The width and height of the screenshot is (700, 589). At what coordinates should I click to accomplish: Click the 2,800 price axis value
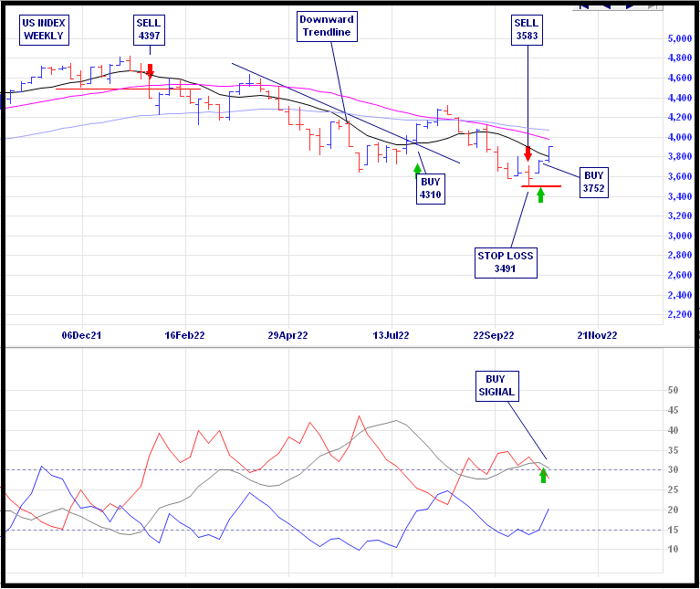[680, 255]
